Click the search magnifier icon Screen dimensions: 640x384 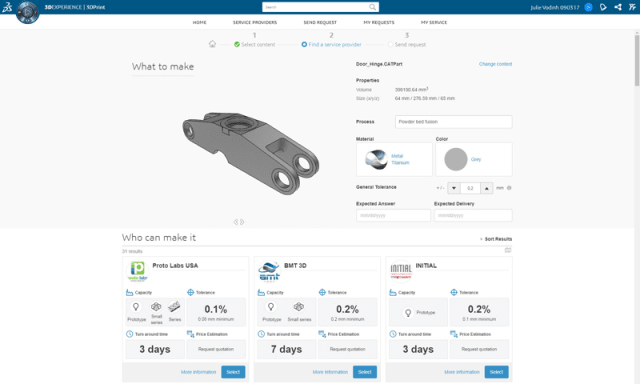coord(372,7)
